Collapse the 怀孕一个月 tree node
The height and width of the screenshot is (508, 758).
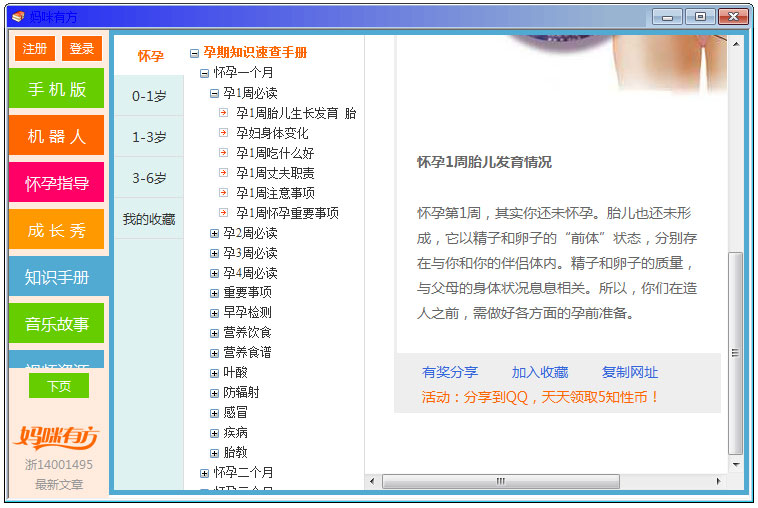pyautogui.click(x=204, y=73)
